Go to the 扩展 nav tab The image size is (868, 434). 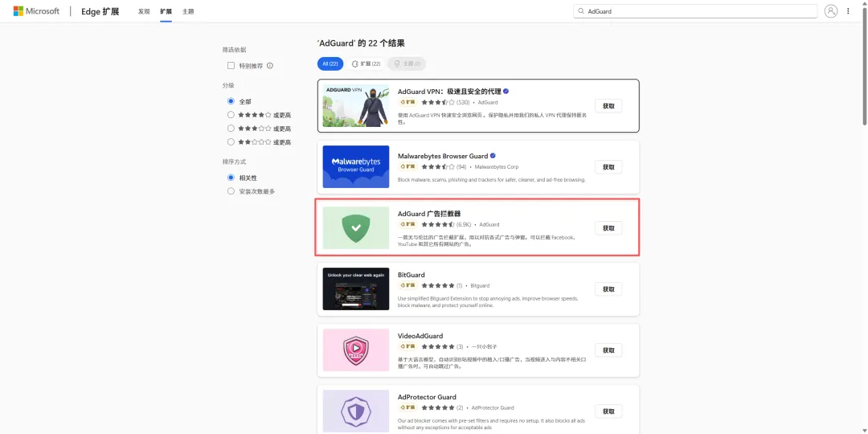[x=166, y=11]
